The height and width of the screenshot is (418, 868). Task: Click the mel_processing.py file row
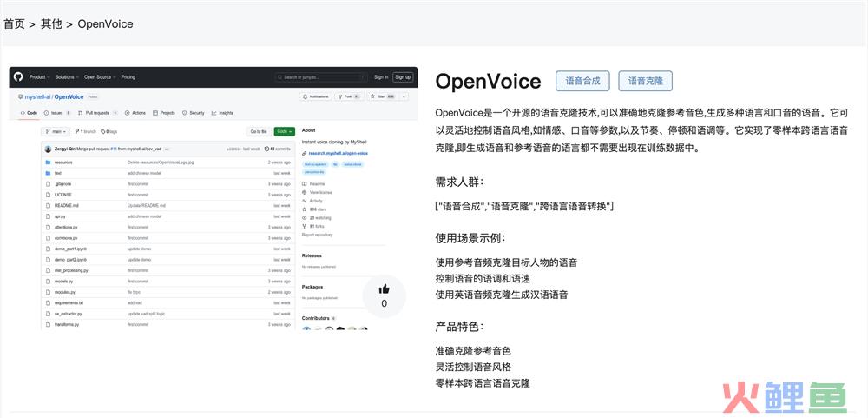(168, 270)
